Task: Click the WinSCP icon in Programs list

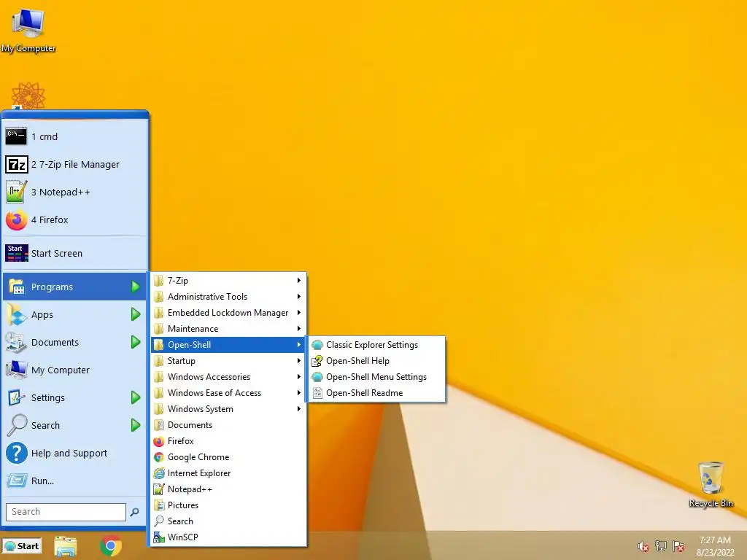Action: click(x=158, y=537)
